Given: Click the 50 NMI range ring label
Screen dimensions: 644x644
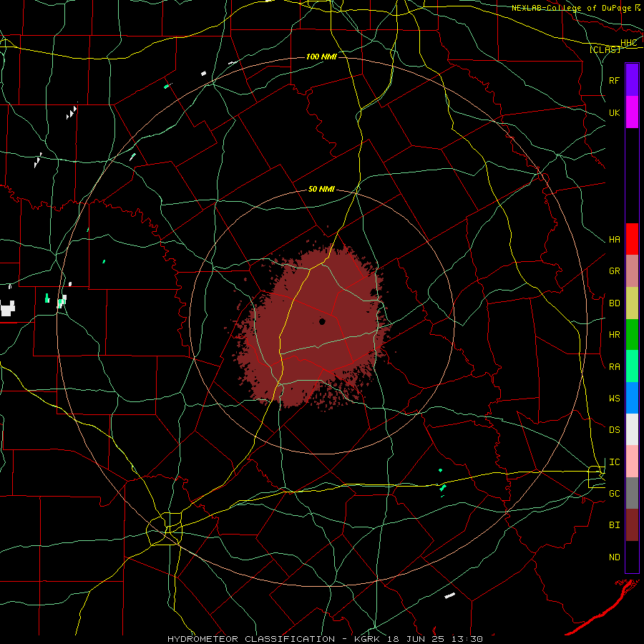Looking at the screenshot, I should (321, 189).
